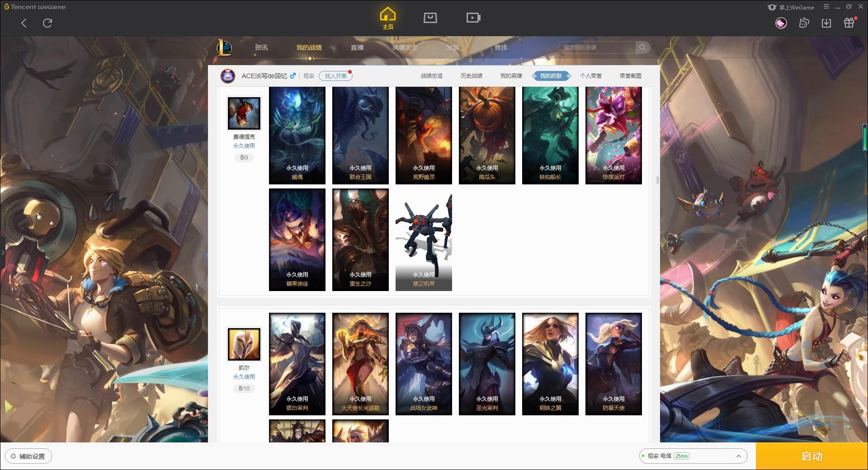Click the Tencent WeGame title logo
This screenshot has width=868, height=470.
click(x=35, y=7)
